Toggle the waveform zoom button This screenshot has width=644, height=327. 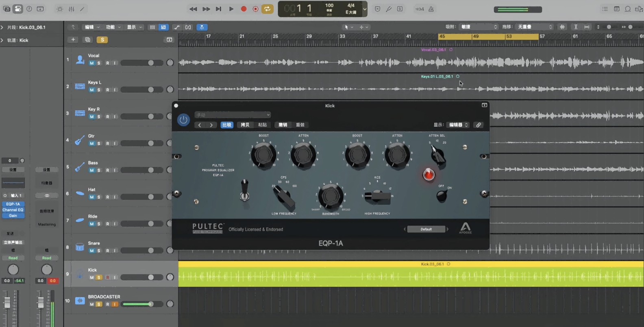[562, 27]
